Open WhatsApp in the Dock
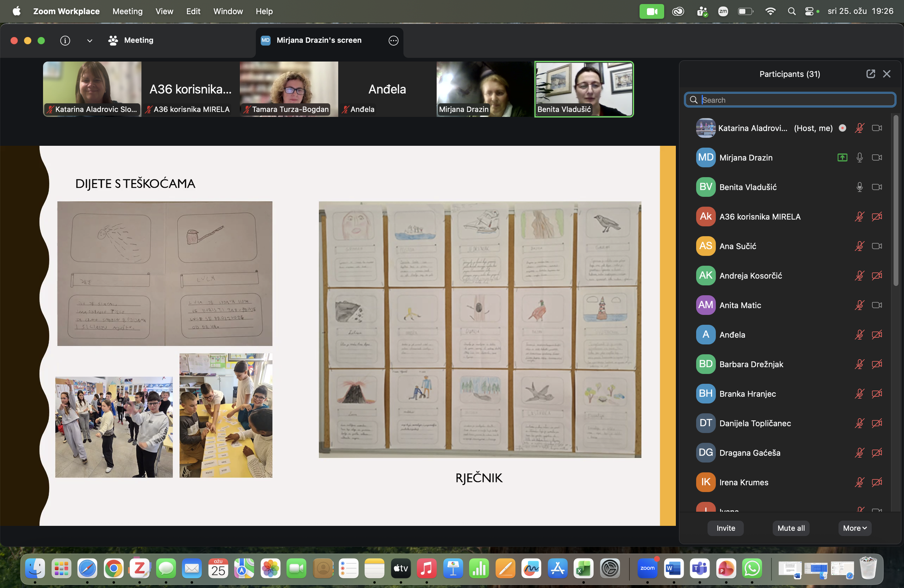Viewport: 904px width, 588px height. pos(752,568)
